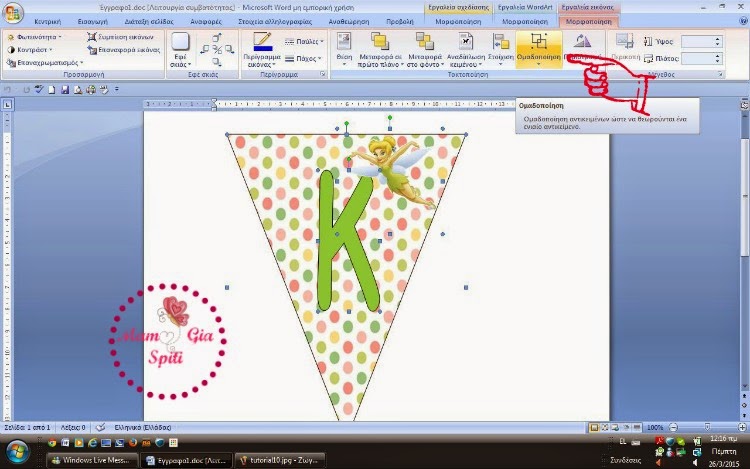Viewport: 750px width, 469px height.
Task: Open the Θέση position menu
Action: (x=344, y=50)
